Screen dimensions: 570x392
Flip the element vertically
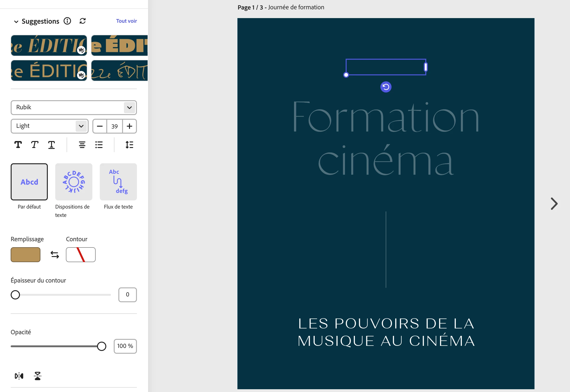[38, 376]
